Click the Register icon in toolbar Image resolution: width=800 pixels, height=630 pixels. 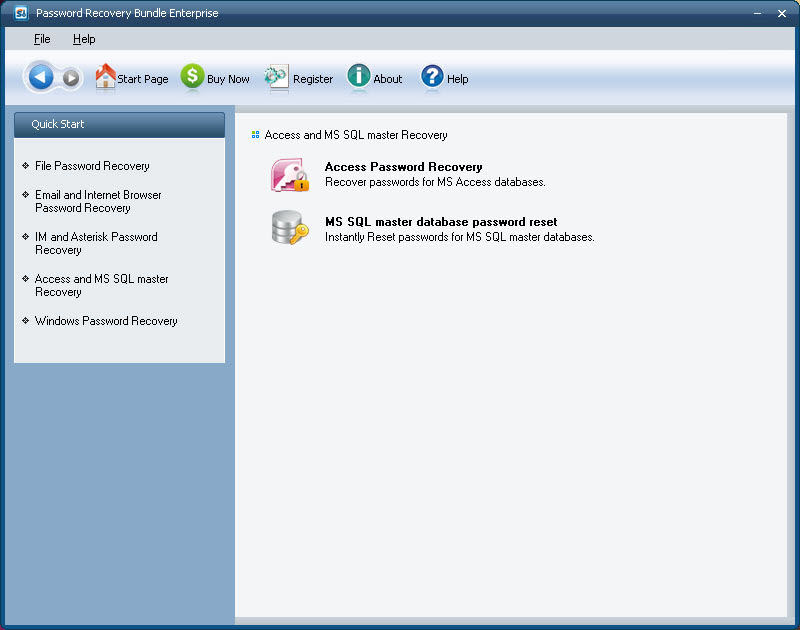point(277,77)
